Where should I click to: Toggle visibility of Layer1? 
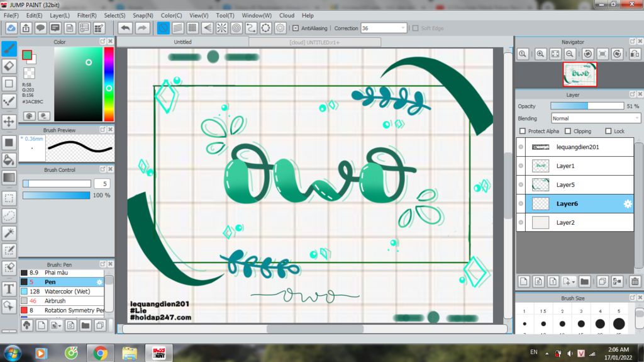coord(521,166)
